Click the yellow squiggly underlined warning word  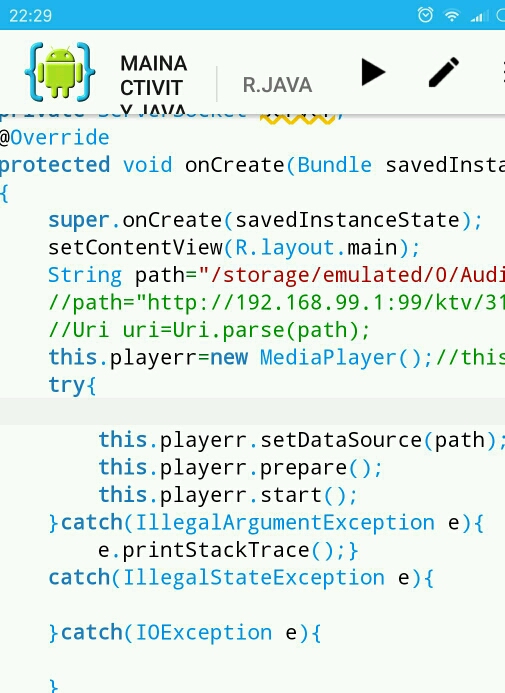tap(297, 116)
